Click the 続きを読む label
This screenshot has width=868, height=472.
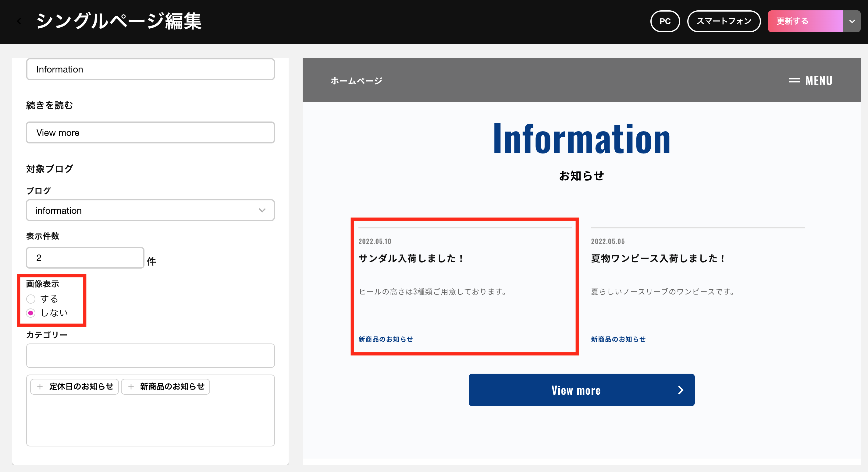pos(50,105)
